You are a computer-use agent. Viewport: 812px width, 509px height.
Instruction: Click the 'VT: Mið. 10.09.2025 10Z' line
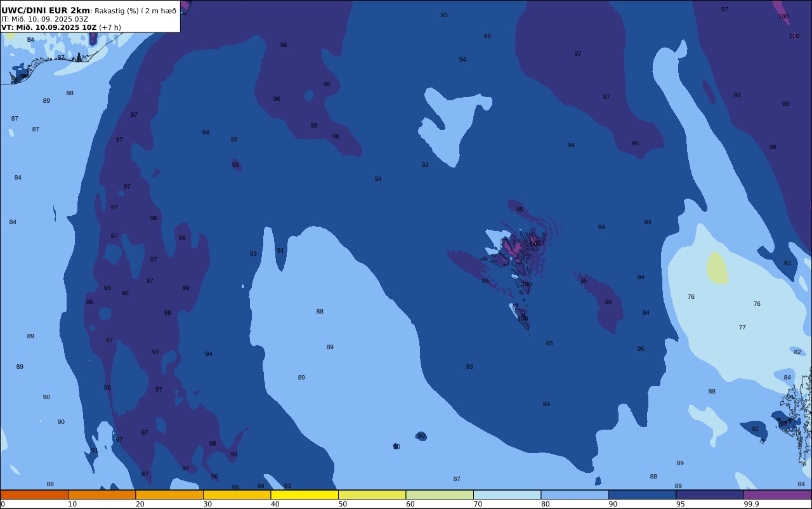click(49, 27)
